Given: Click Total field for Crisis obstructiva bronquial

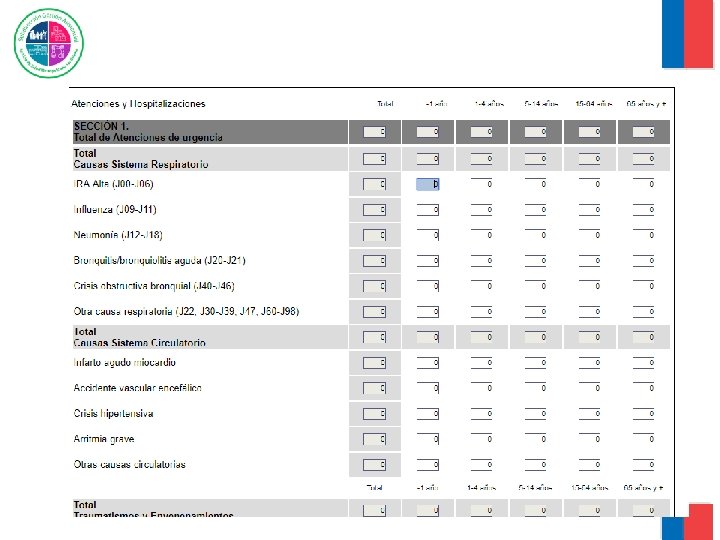Looking at the screenshot, I should tap(374, 286).
